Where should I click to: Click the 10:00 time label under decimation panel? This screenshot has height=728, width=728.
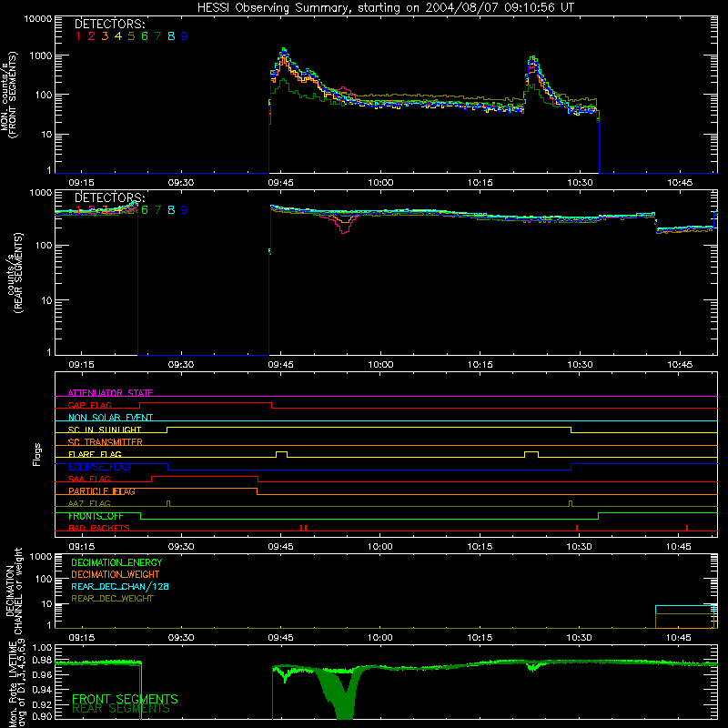click(x=379, y=638)
